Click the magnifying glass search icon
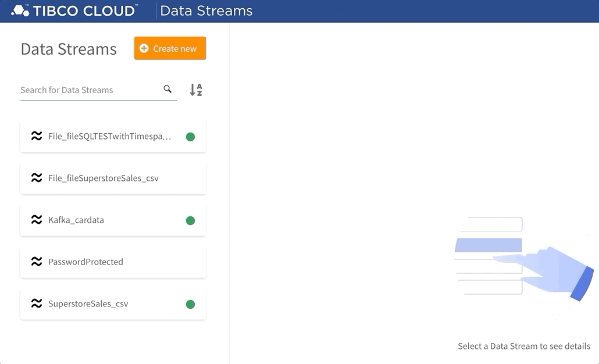599x364 pixels. 167,89
